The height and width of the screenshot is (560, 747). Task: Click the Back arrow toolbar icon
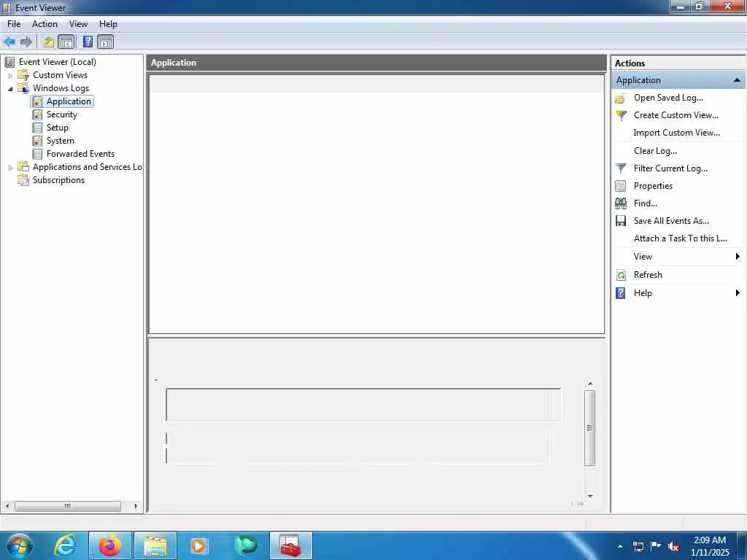point(9,42)
